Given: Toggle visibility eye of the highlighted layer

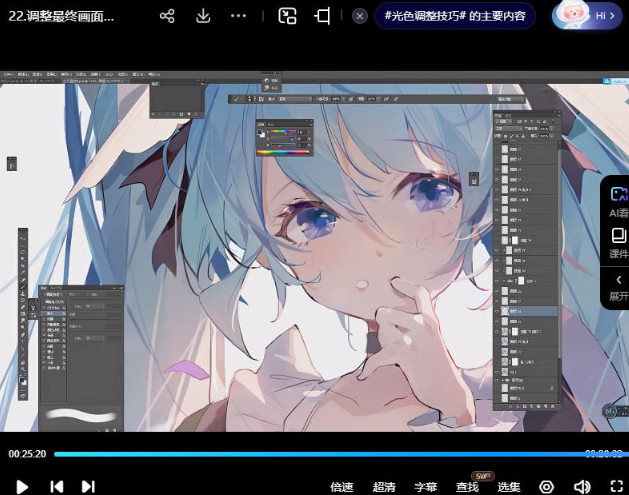Looking at the screenshot, I should click(497, 311).
